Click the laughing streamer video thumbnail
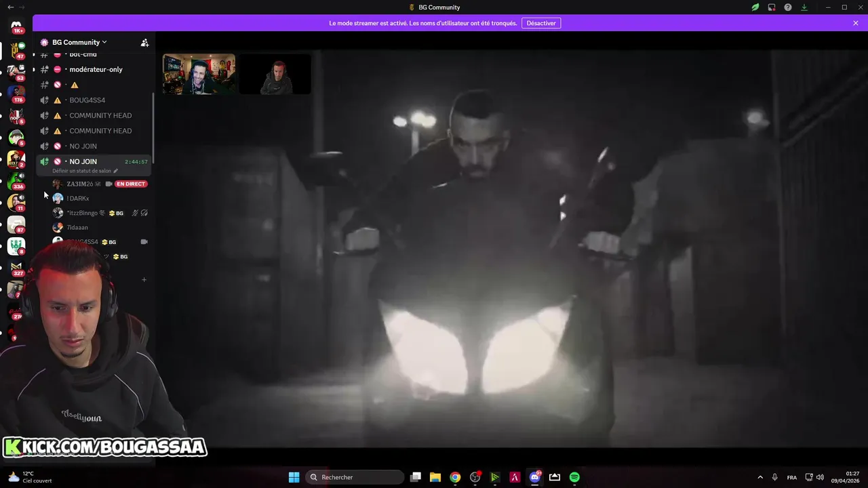This screenshot has height=488, width=868. coord(199,75)
